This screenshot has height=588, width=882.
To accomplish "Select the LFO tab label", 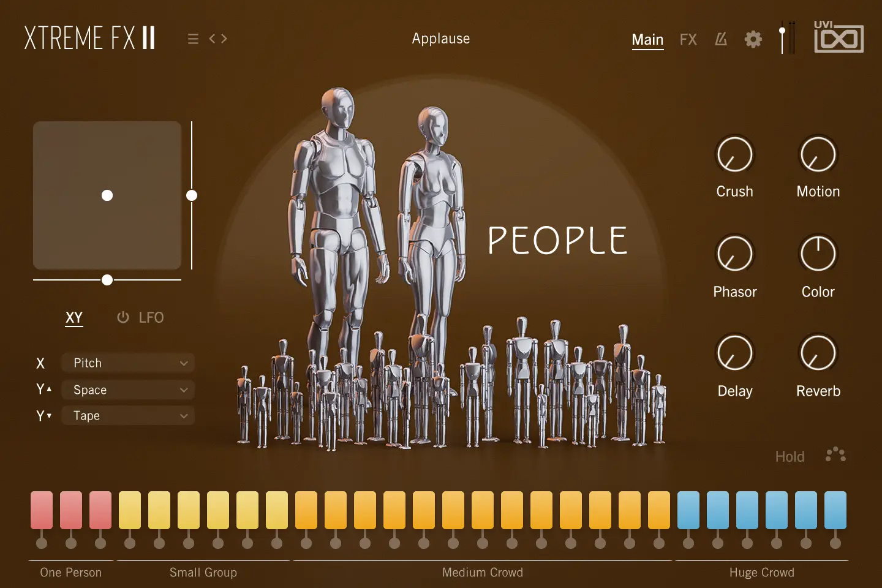I will [151, 317].
